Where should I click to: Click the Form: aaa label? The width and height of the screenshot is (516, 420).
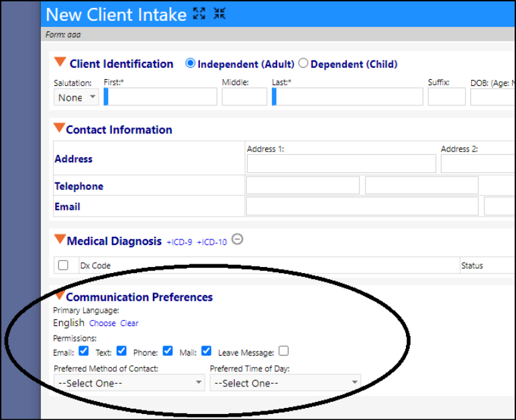tap(63, 35)
